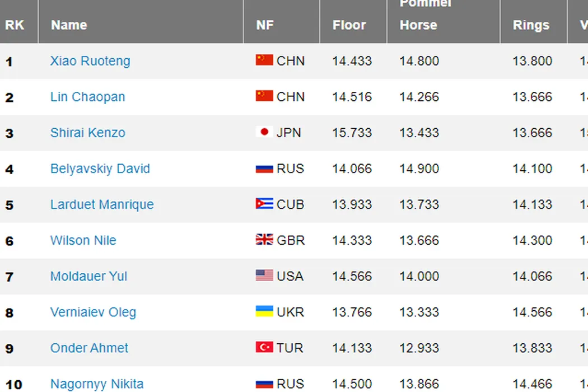
Task: Sort by Rings column header
Action: pyautogui.click(x=531, y=25)
